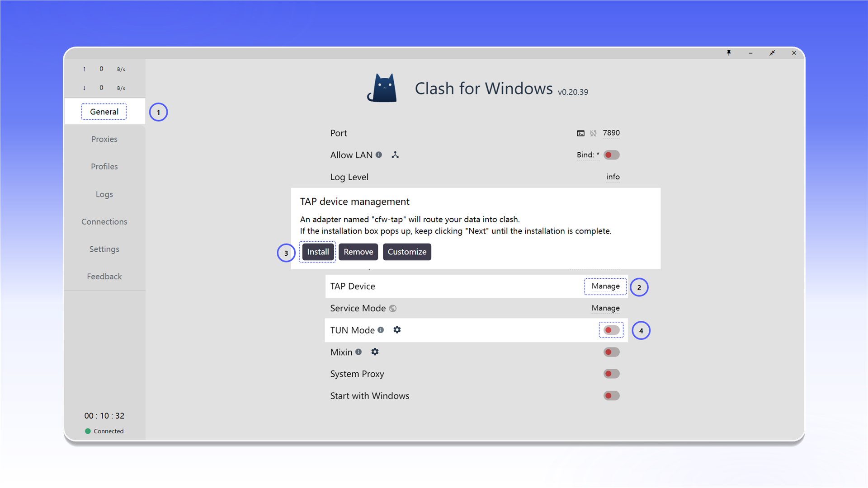This screenshot has height=488, width=868.
Task: Click the compact mode icon in title bar
Action: (772, 53)
